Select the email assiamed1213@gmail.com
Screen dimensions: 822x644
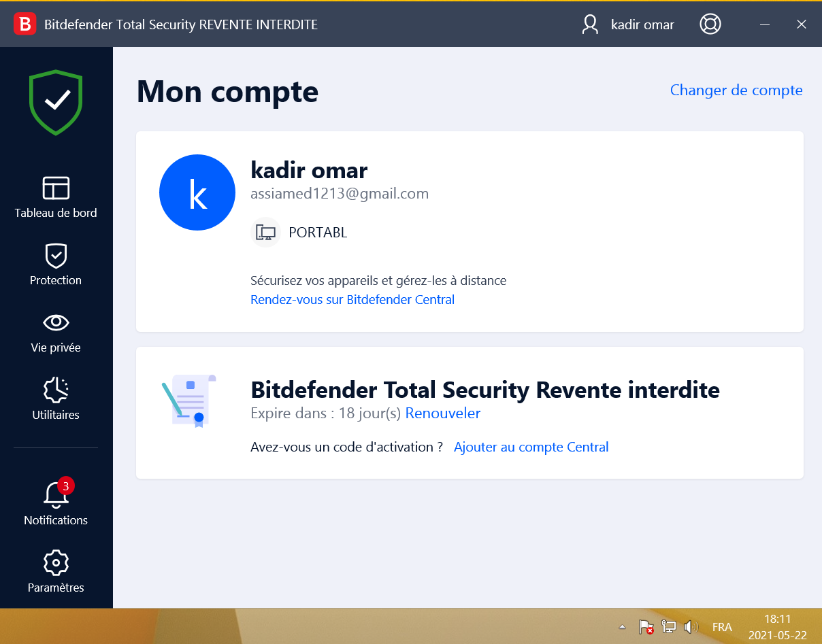(340, 194)
